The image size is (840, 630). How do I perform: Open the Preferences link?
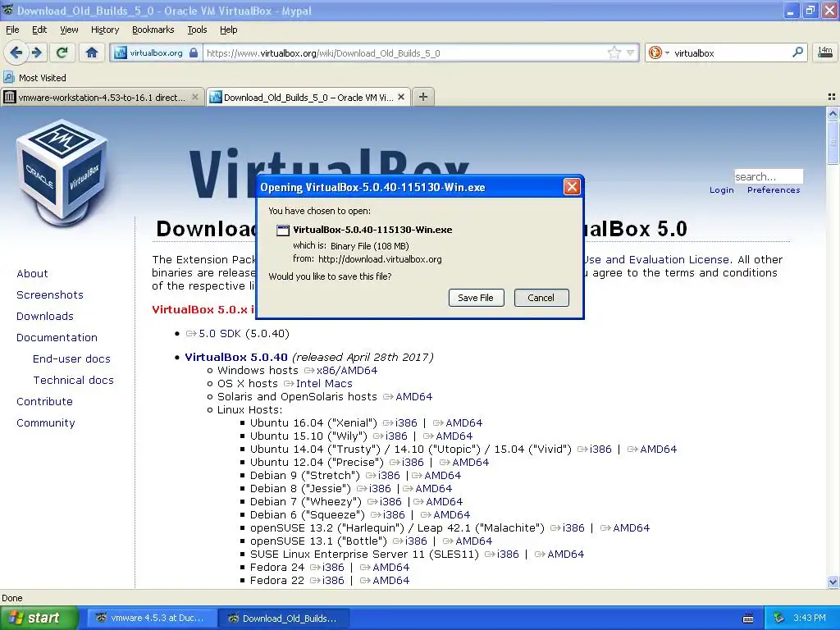[774, 190]
